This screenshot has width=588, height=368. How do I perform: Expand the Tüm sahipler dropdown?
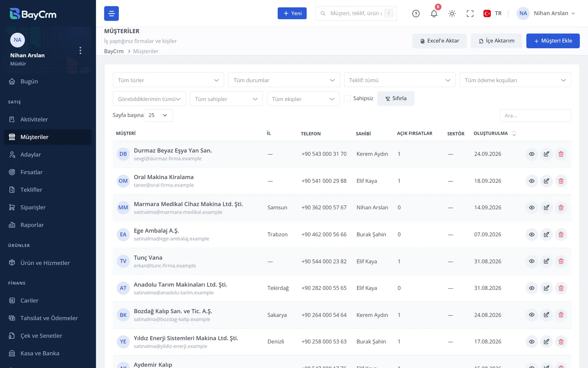pyautogui.click(x=226, y=99)
